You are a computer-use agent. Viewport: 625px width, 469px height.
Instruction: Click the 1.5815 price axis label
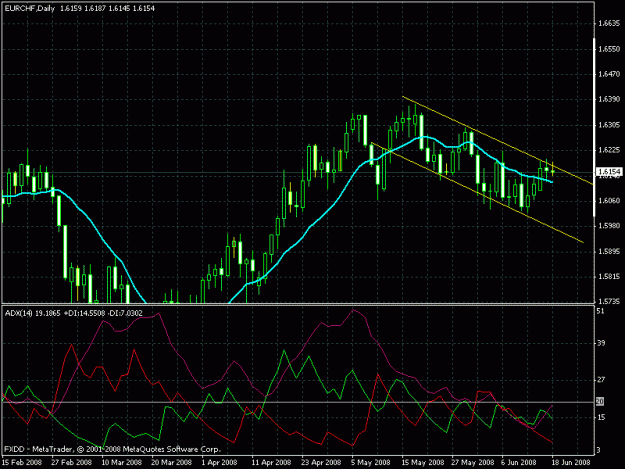610,277
